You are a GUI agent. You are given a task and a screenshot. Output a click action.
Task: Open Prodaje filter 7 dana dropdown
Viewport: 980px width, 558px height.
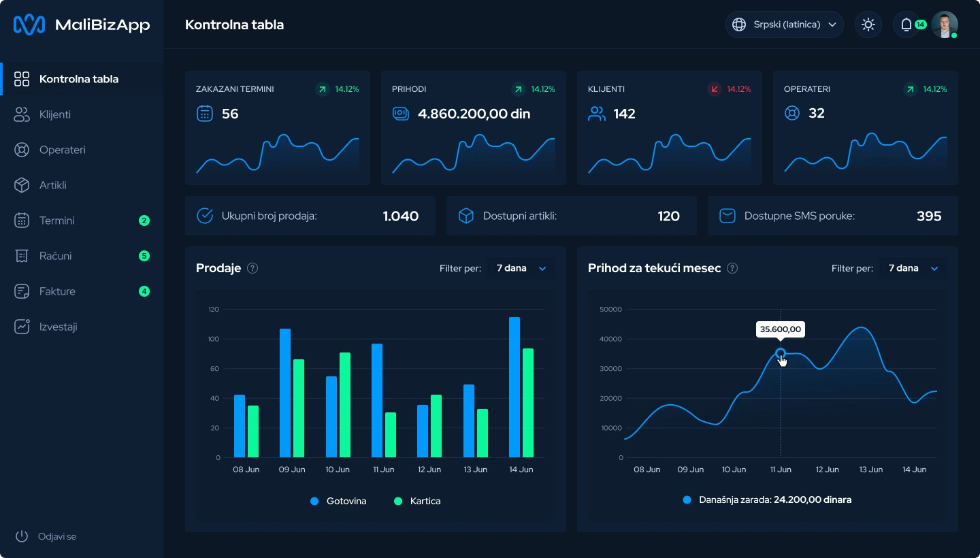521,268
